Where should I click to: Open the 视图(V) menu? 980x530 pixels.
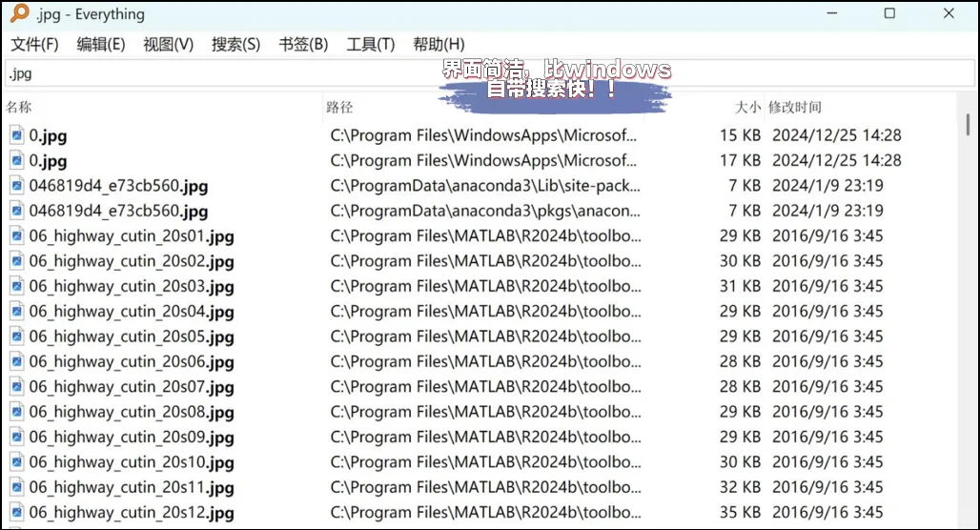[168, 45]
